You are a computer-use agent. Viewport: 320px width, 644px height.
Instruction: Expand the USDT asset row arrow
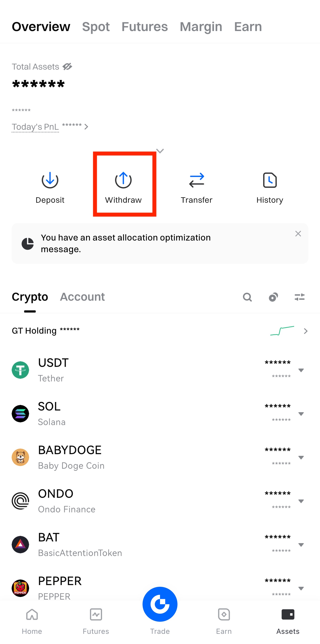click(x=301, y=370)
